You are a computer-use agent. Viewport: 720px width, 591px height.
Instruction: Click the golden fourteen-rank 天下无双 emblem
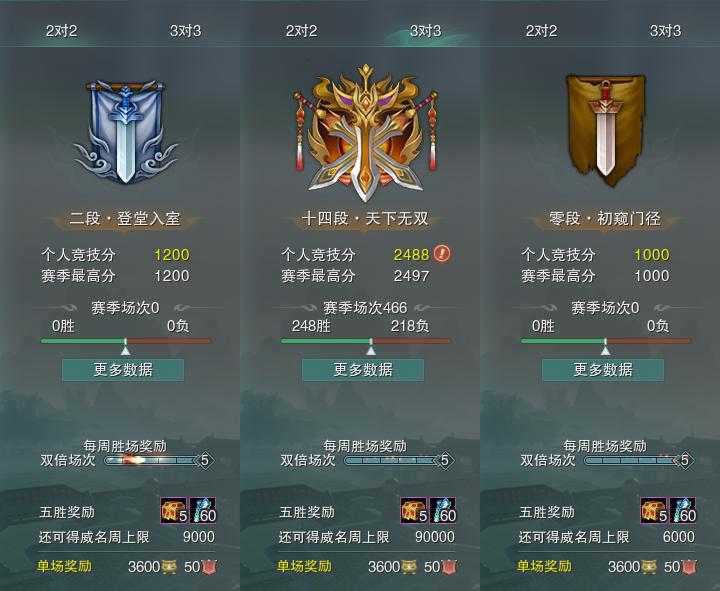click(x=365, y=132)
